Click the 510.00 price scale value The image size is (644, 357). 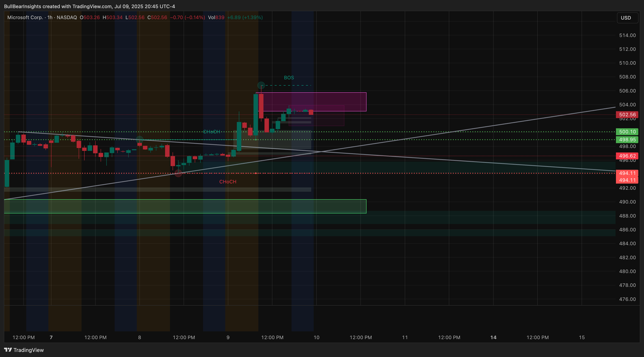click(627, 63)
